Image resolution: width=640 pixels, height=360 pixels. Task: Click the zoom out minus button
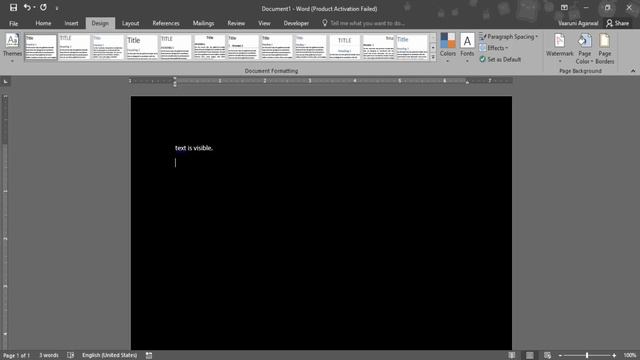pyautogui.click(x=560, y=356)
